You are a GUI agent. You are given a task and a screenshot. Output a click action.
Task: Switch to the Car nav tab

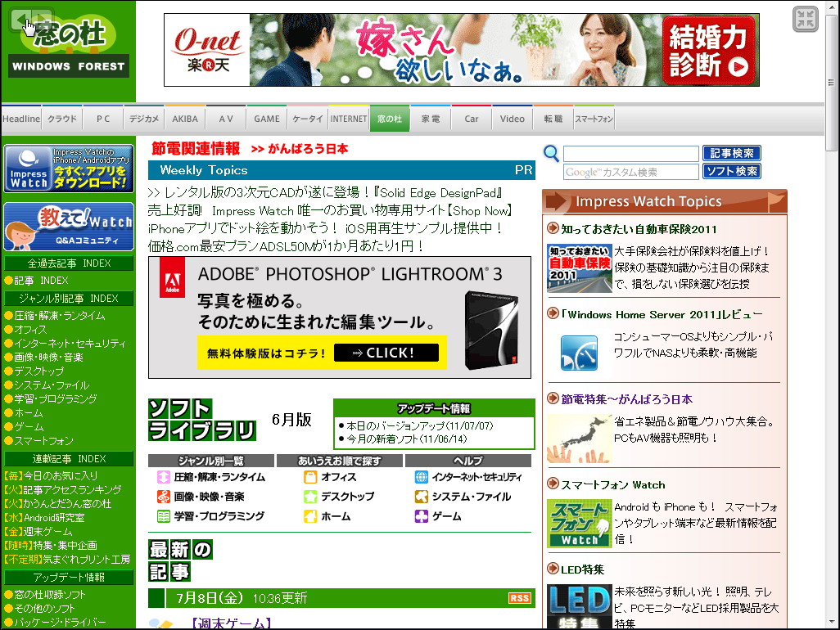click(472, 119)
